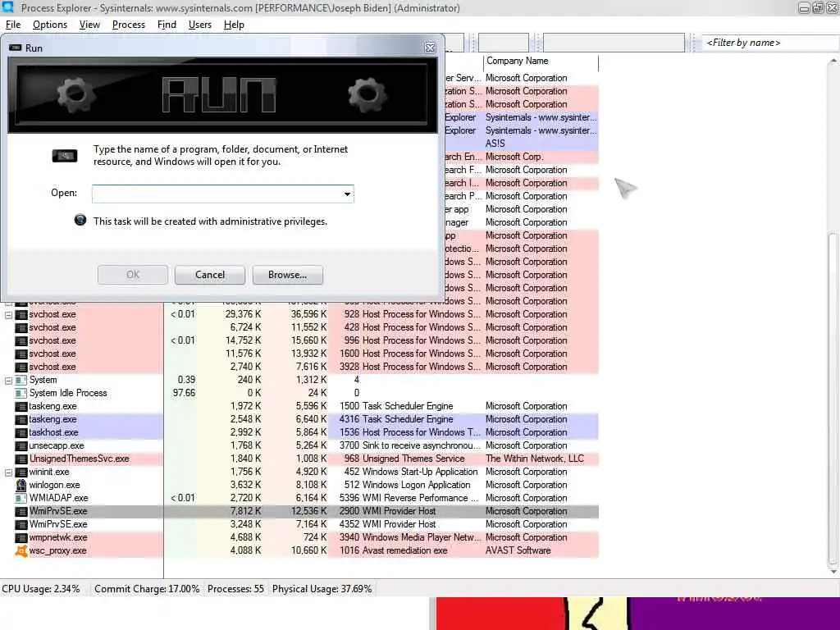Screen dimensions: 840x630
Task: Click the 'AS!S' company name cell
Action: [x=495, y=144]
